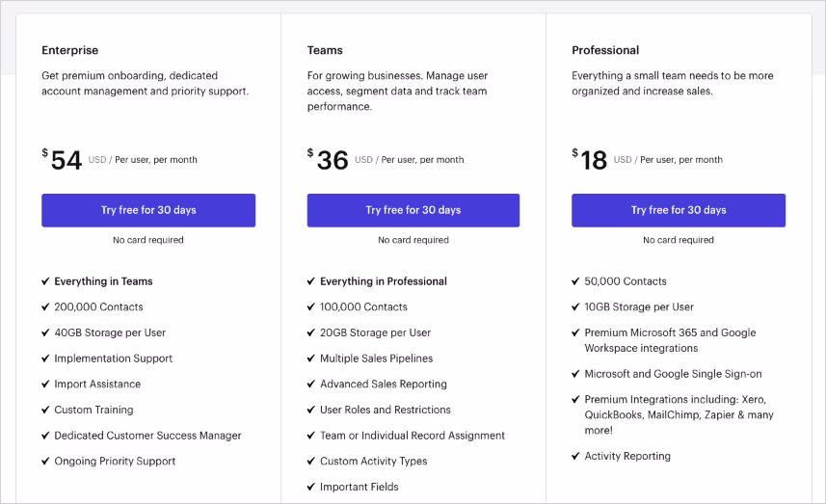Start the Professional 30-day free trial
826x504 pixels.
[x=679, y=210]
